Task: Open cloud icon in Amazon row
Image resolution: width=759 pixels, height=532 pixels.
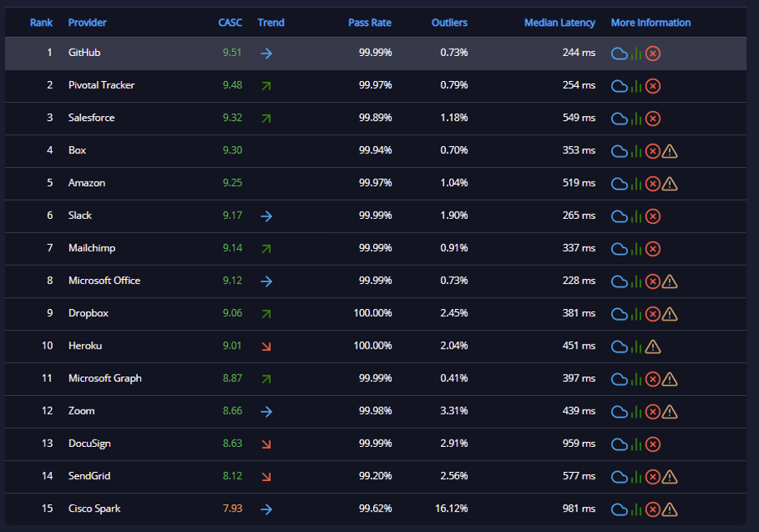Action: tap(619, 184)
